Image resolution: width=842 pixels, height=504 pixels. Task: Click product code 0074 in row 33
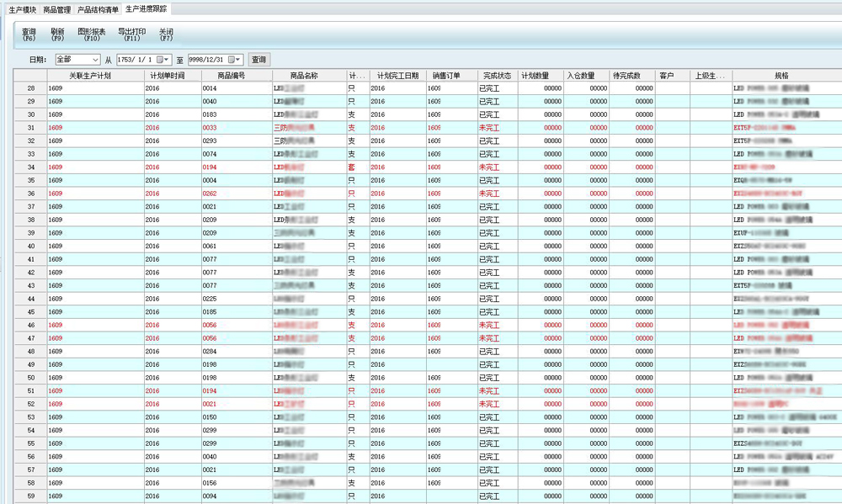click(x=210, y=154)
